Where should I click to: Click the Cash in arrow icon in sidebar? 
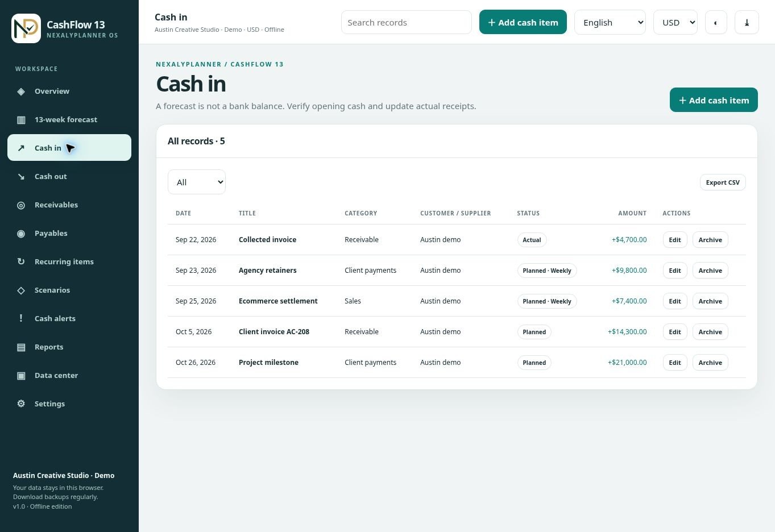point(21,148)
